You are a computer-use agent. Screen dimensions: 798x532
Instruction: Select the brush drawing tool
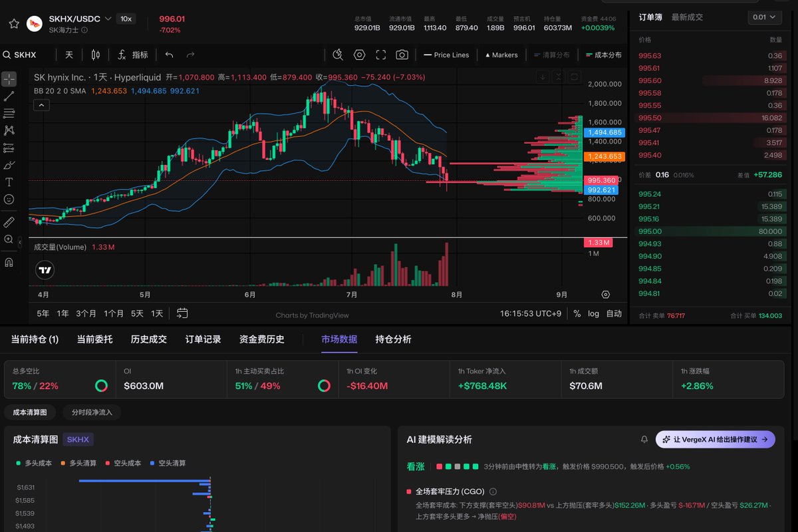tap(9, 165)
